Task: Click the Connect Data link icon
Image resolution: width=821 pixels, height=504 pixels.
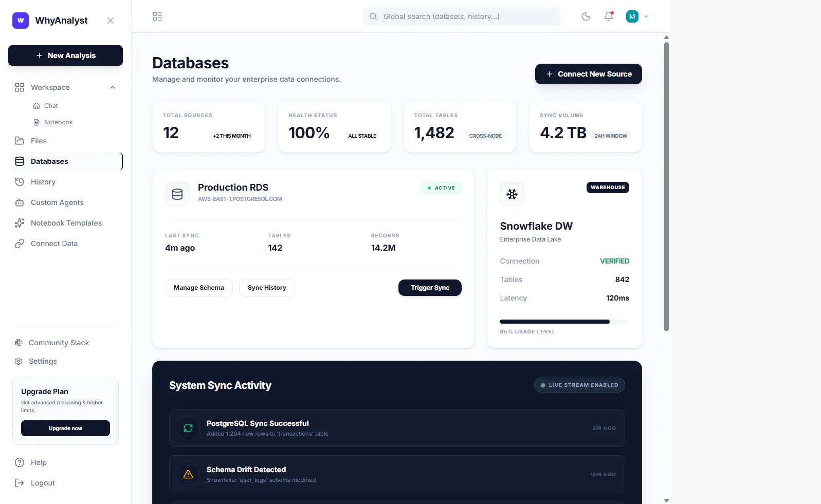Action: pyautogui.click(x=20, y=244)
